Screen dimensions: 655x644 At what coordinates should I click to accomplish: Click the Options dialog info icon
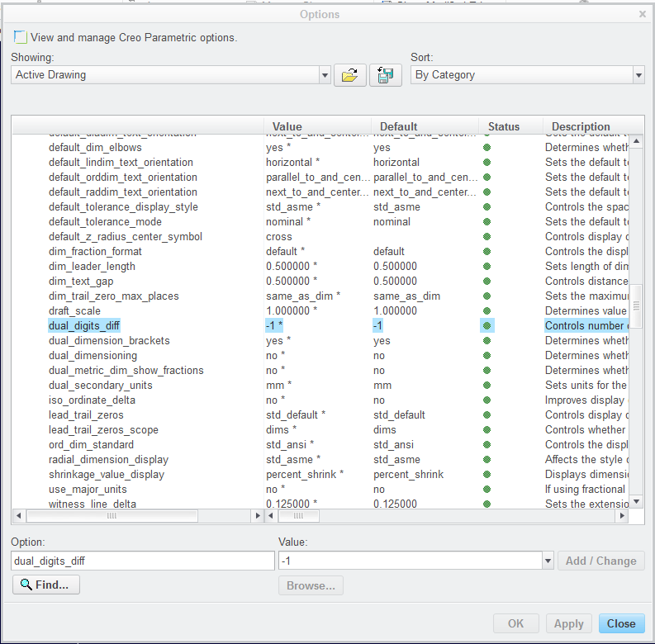pyautogui.click(x=20, y=37)
